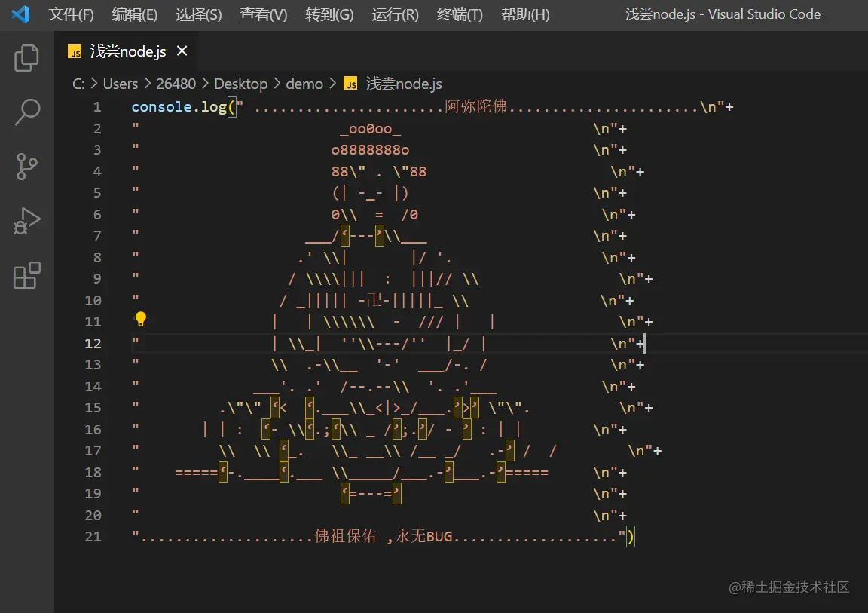Click the lightbulb quick fix icon
This screenshot has height=613, width=868.
pos(139,319)
